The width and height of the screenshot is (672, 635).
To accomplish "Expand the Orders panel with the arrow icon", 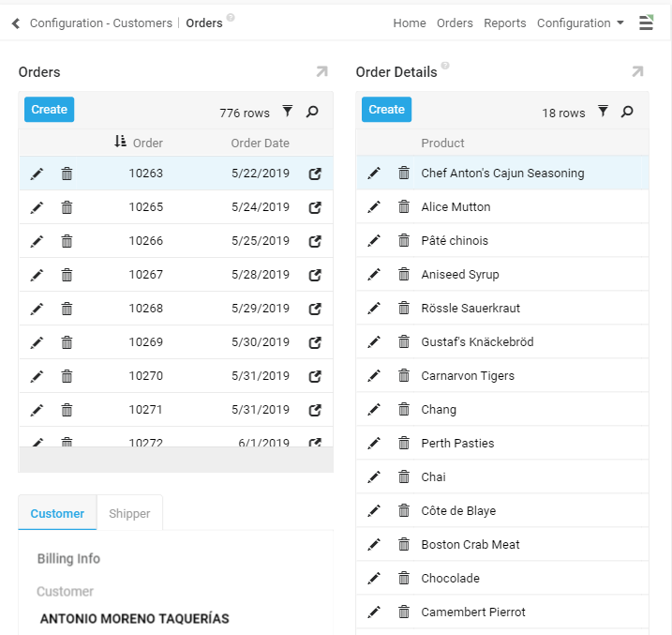I will click(x=321, y=72).
